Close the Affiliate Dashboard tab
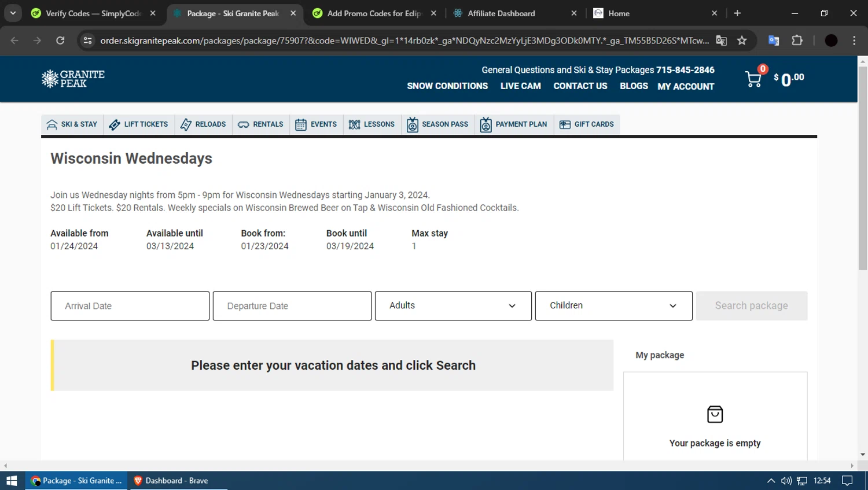Viewport: 868px width, 490px height. pos(574,13)
